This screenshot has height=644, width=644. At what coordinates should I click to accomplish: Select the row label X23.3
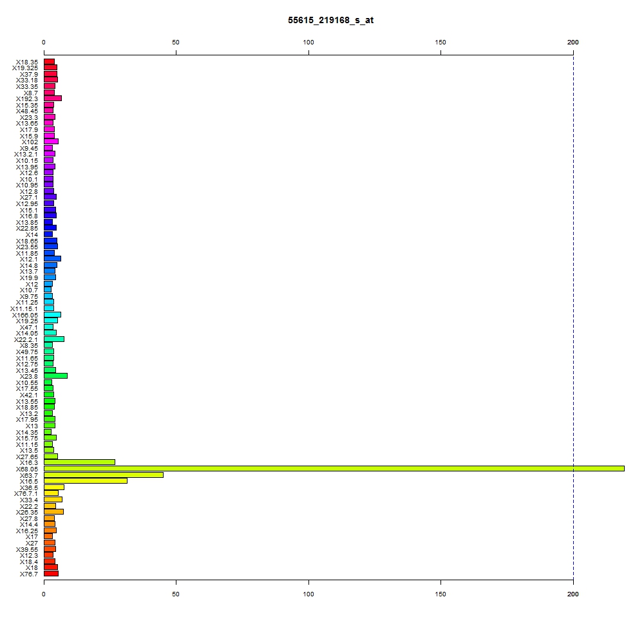[29, 118]
